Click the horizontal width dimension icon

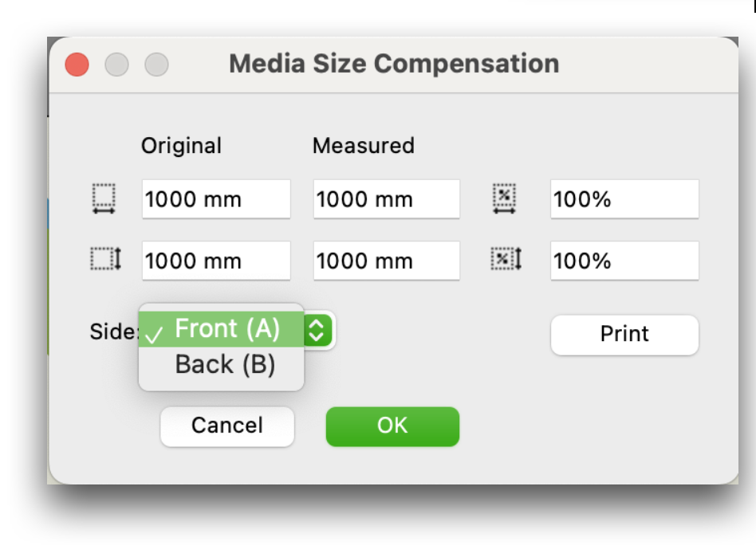point(104,199)
